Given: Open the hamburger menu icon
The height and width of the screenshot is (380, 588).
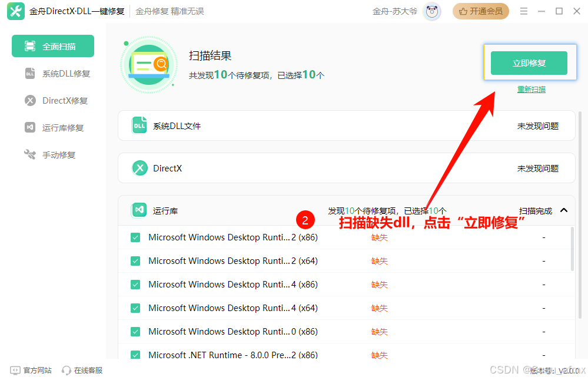Looking at the screenshot, I should click(524, 11).
